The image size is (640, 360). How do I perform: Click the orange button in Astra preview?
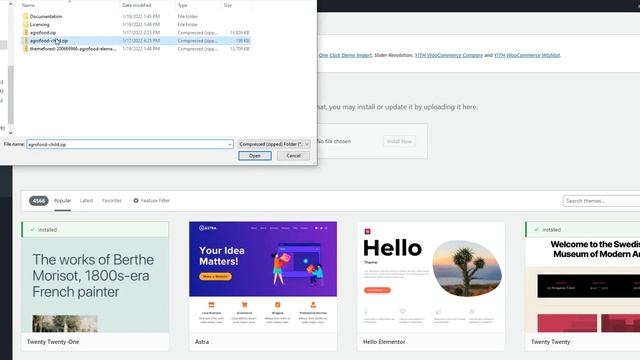pyautogui.click(x=216, y=276)
